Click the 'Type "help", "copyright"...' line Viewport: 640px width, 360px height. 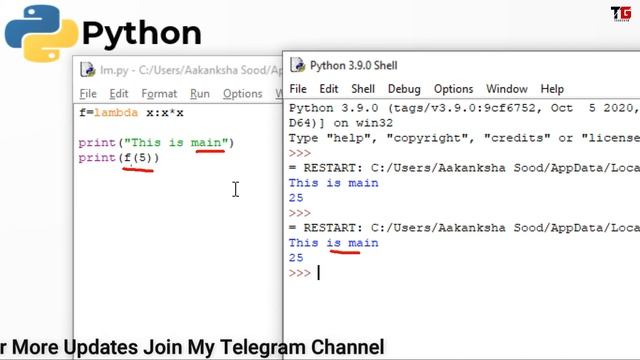pyautogui.click(x=464, y=138)
